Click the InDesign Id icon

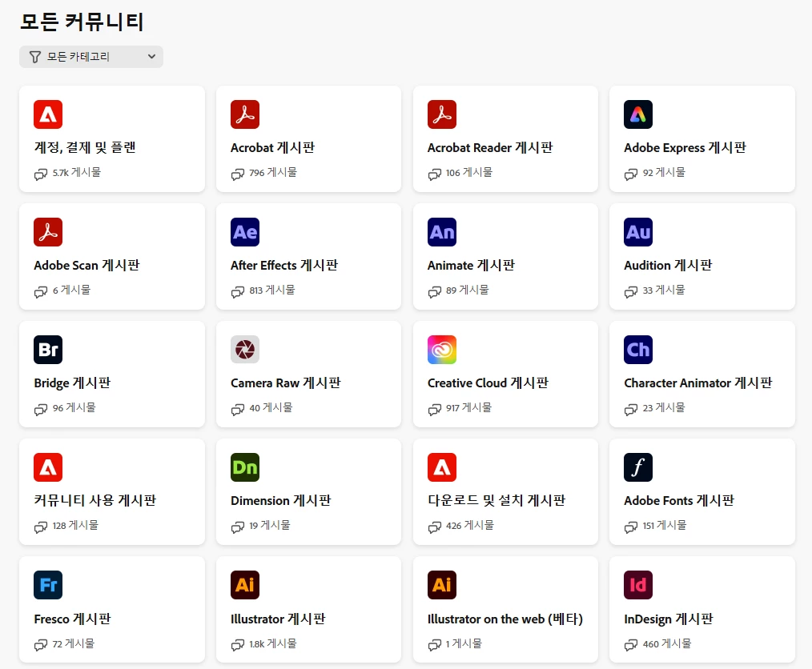[x=638, y=585]
